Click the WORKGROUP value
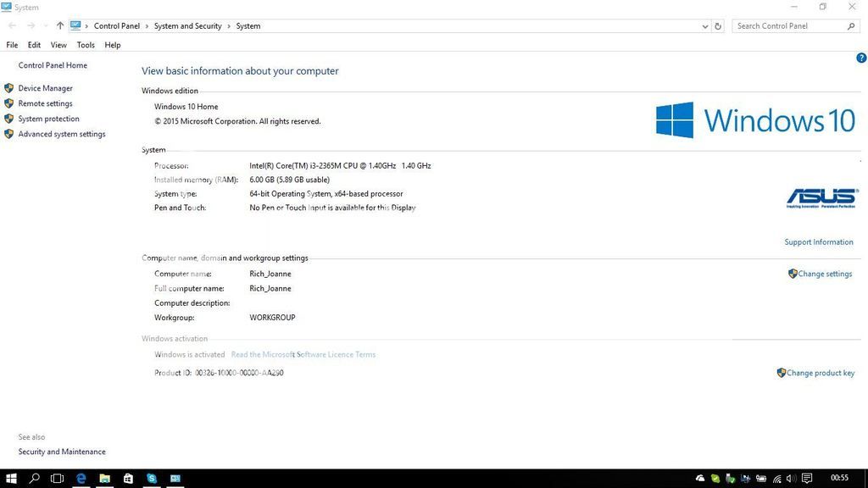868x488 pixels. point(272,318)
